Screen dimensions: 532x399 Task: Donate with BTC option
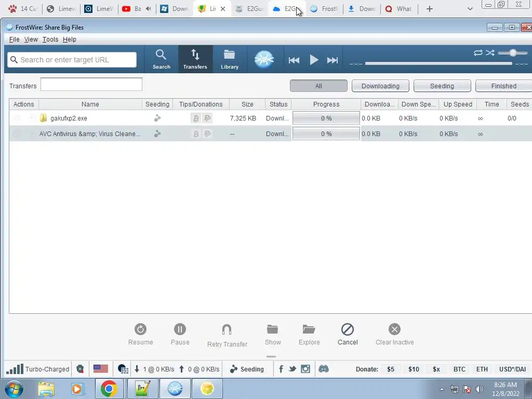point(459,369)
